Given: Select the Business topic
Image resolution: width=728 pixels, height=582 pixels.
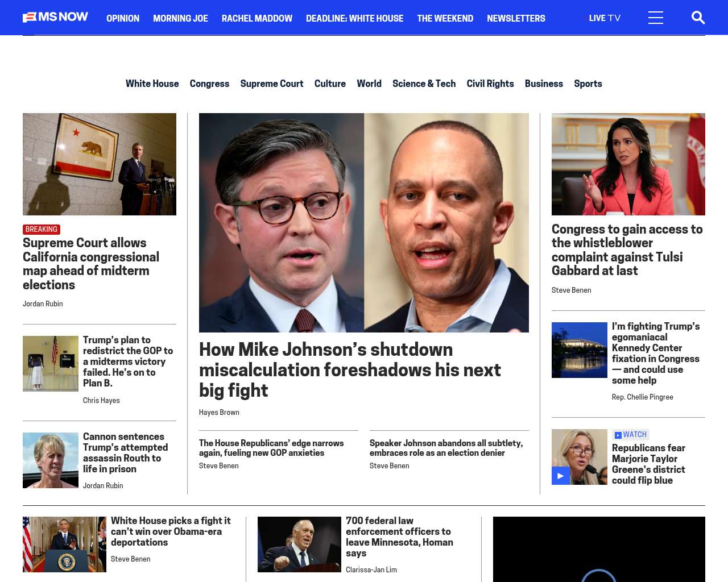Looking at the screenshot, I should point(544,84).
